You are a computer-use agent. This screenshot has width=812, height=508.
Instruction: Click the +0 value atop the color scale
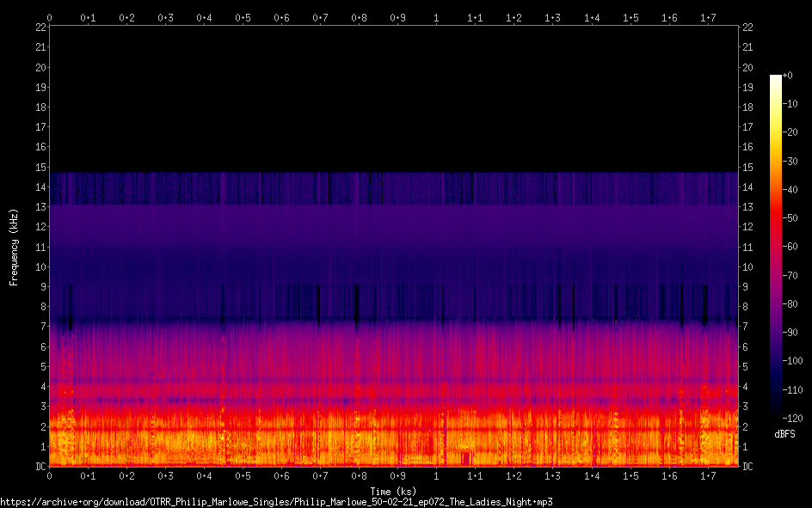coord(789,76)
